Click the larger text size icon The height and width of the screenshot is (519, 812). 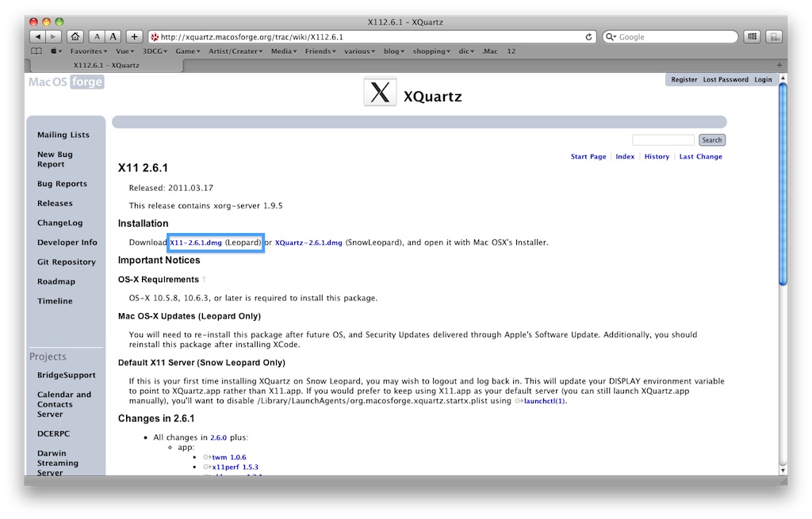tap(113, 36)
